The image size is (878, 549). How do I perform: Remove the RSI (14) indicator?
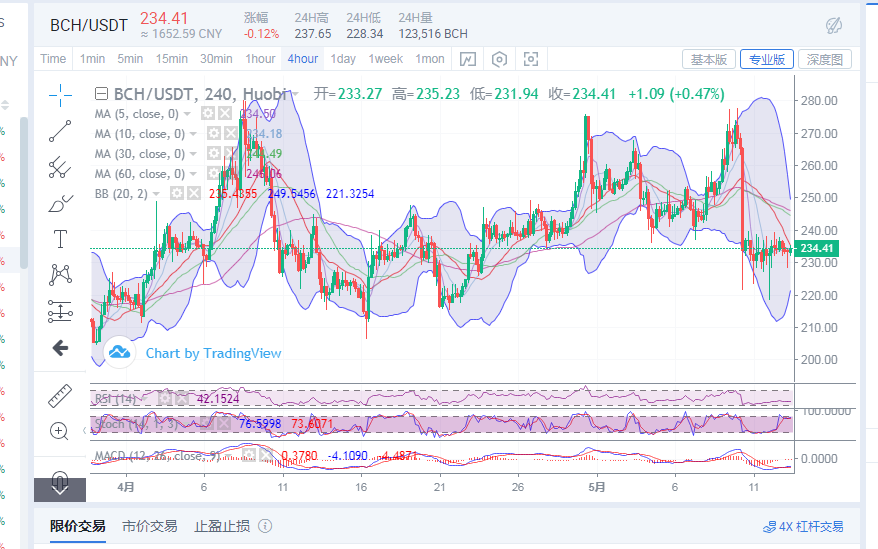point(182,398)
